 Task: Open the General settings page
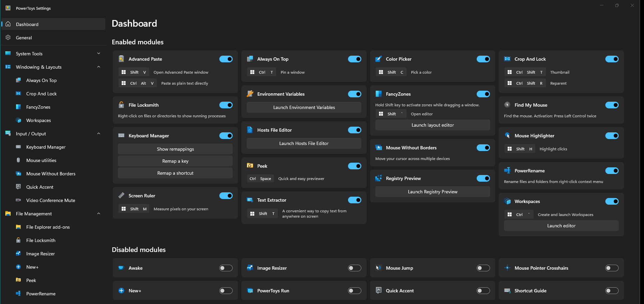click(x=24, y=38)
